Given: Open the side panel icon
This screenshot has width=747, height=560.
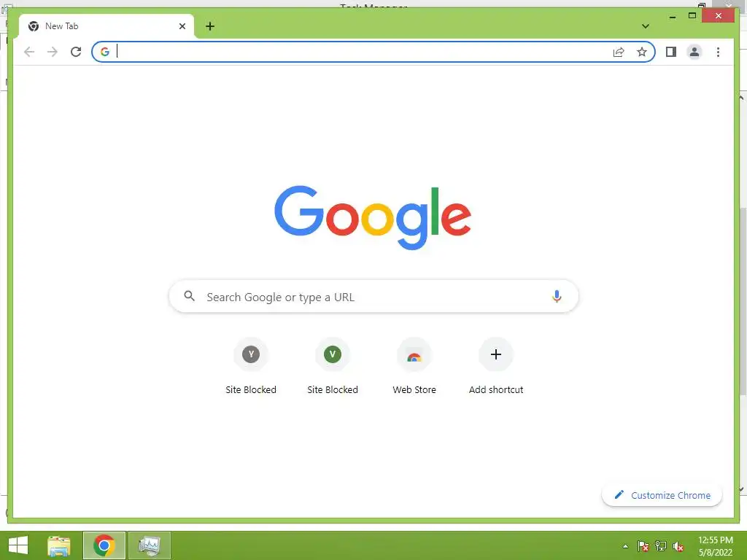Looking at the screenshot, I should [x=671, y=52].
